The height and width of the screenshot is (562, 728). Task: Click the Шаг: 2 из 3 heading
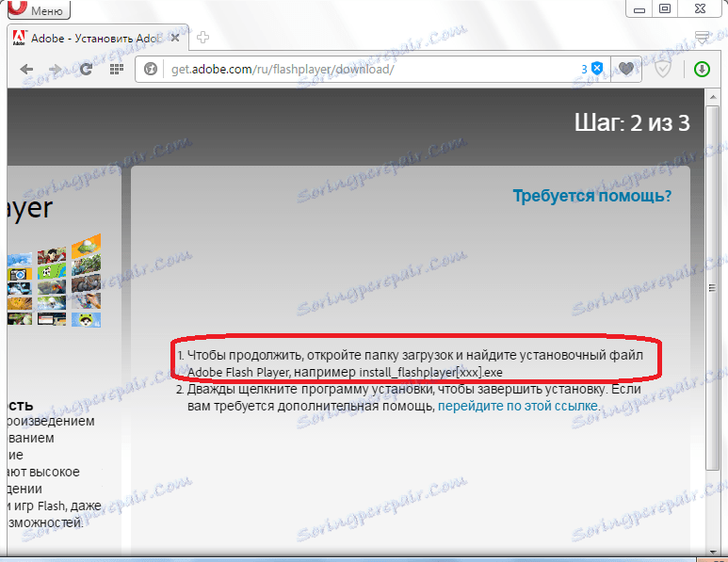click(x=632, y=123)
